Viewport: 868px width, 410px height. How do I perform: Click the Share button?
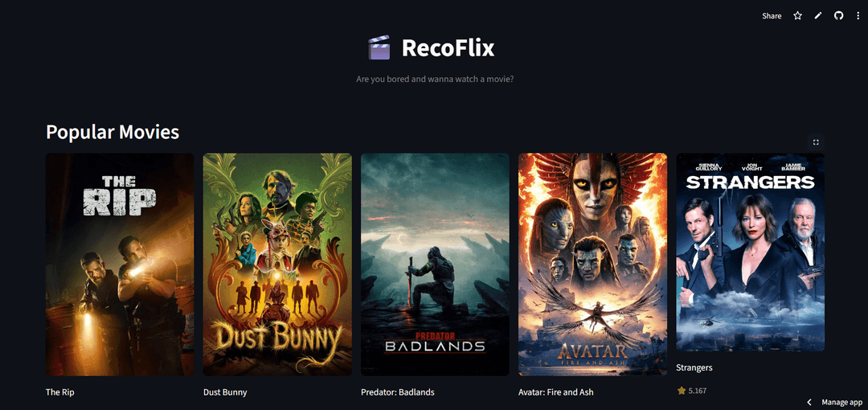tap(772, 16)
